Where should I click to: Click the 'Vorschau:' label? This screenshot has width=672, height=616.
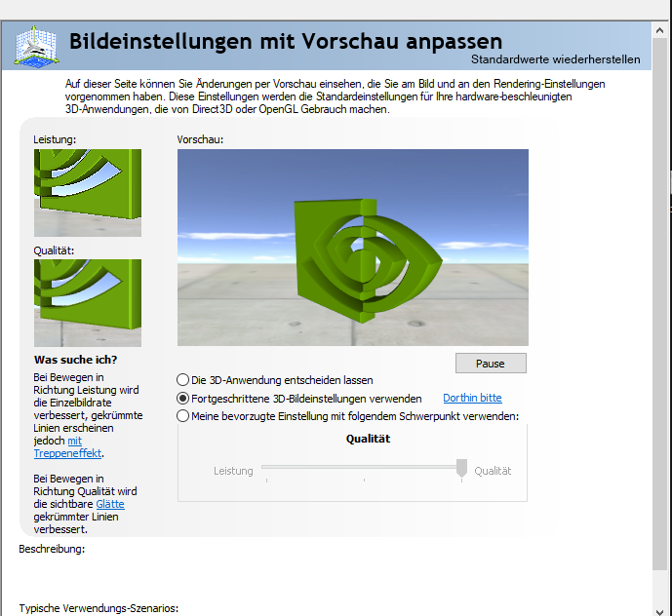[x=200, y=139]
